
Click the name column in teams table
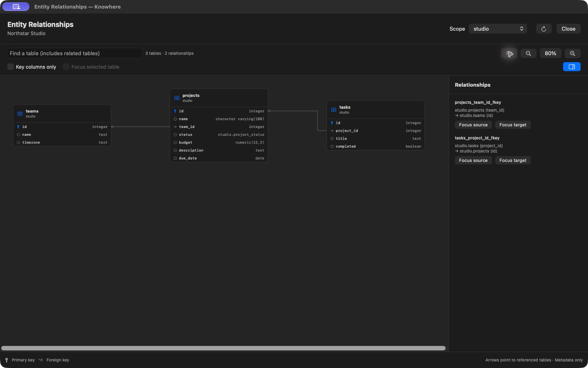tap(62, 135)
